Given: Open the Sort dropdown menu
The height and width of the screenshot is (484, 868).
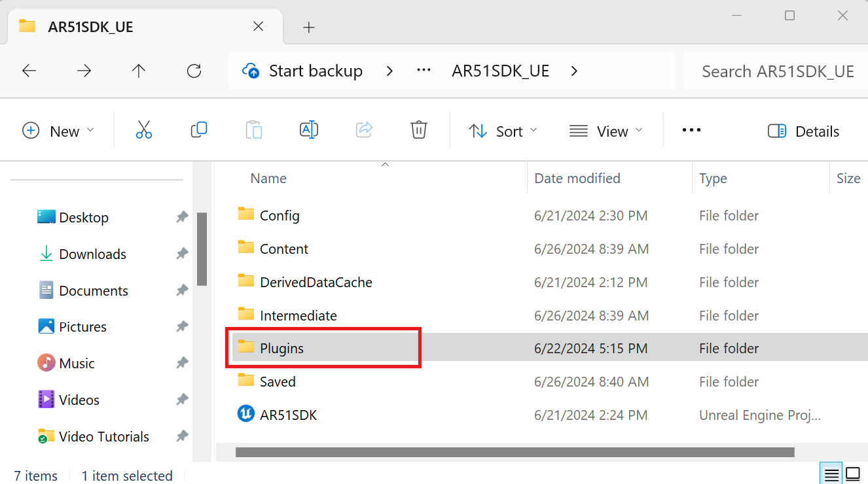Looking at the screenshot, I should point(503,131).
